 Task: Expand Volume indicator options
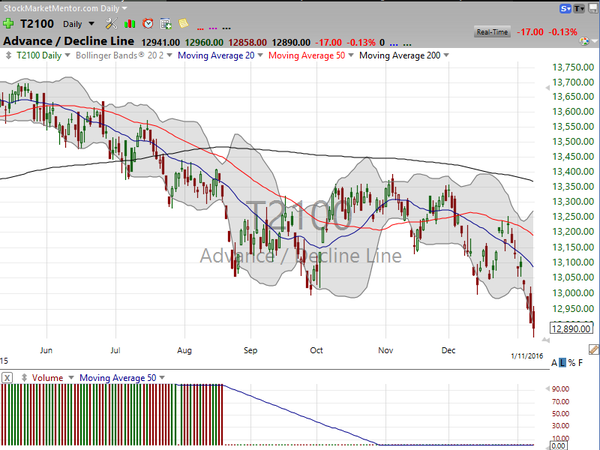(x=71, y=378)
